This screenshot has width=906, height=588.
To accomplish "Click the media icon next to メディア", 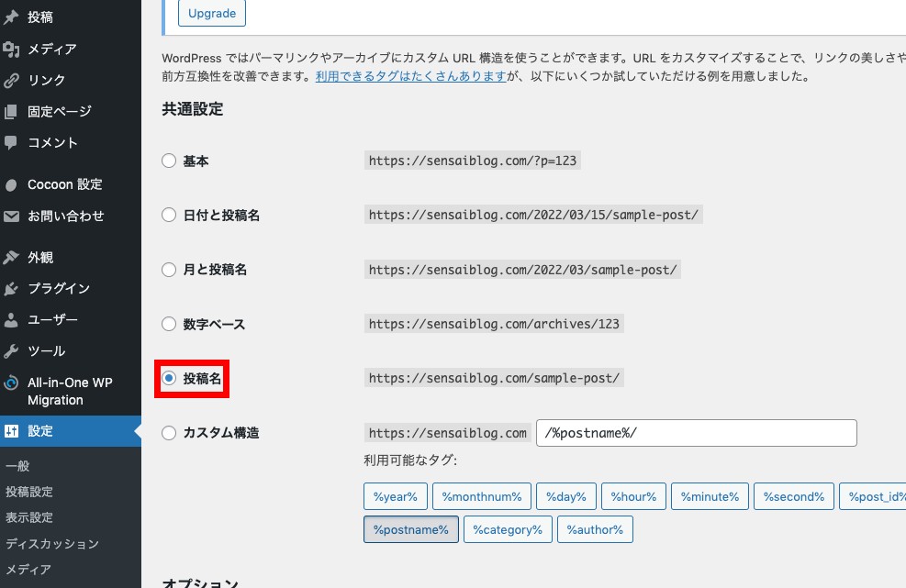I will 11,50.
